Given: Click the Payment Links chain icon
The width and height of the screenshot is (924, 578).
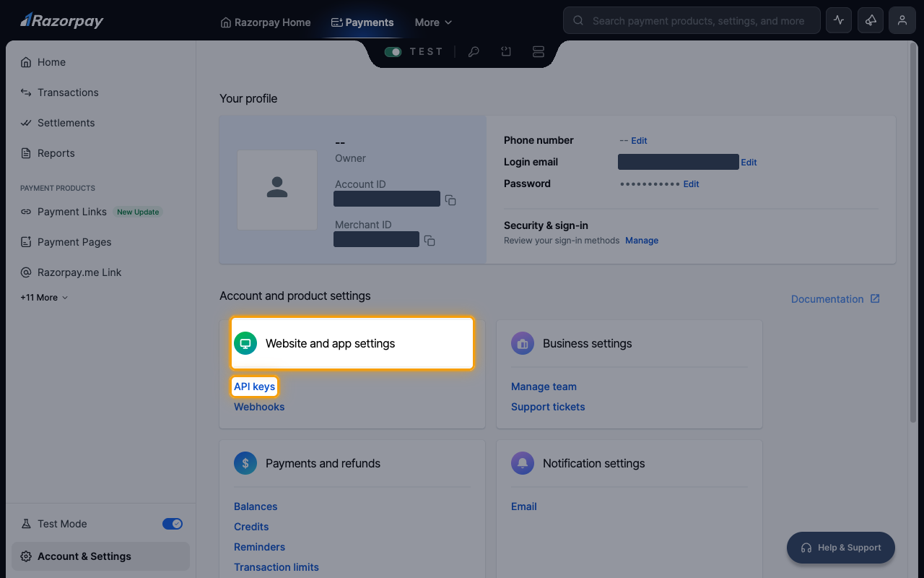Looking at the screenshot, I should [26, 212].
